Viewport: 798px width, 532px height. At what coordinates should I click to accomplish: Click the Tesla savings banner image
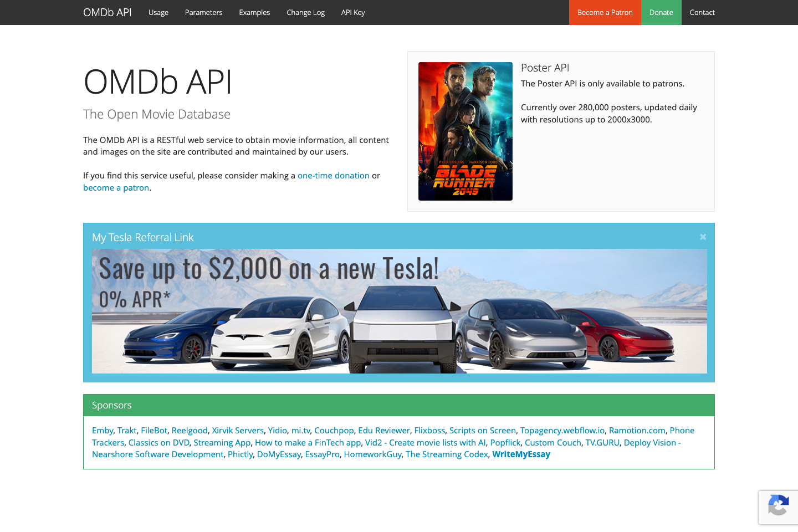click(x=399, y=311)
